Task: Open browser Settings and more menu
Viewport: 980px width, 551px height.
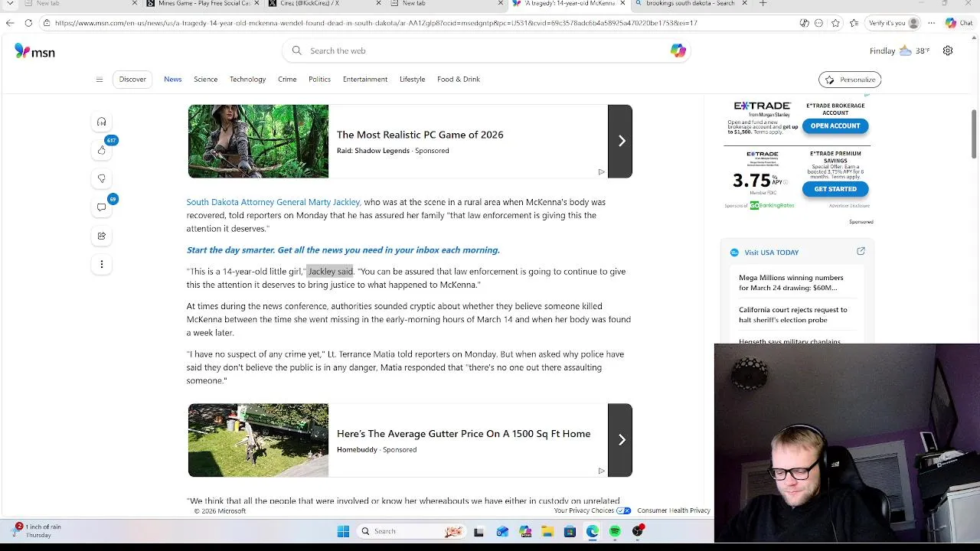Action: pos(931,23)
